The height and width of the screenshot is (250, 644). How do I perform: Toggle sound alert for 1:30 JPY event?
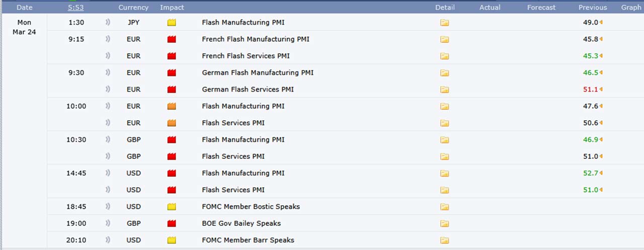108,23
